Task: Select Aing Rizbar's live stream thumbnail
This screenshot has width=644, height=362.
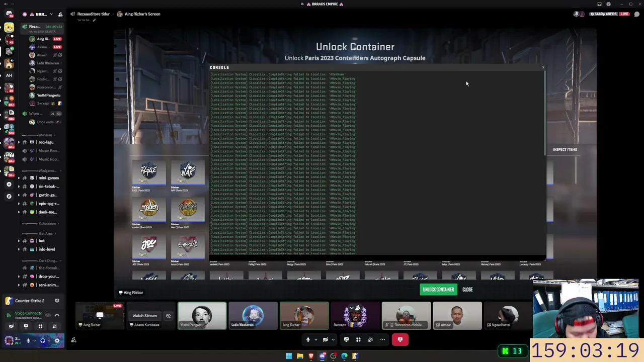Action: tap(100, 316)
